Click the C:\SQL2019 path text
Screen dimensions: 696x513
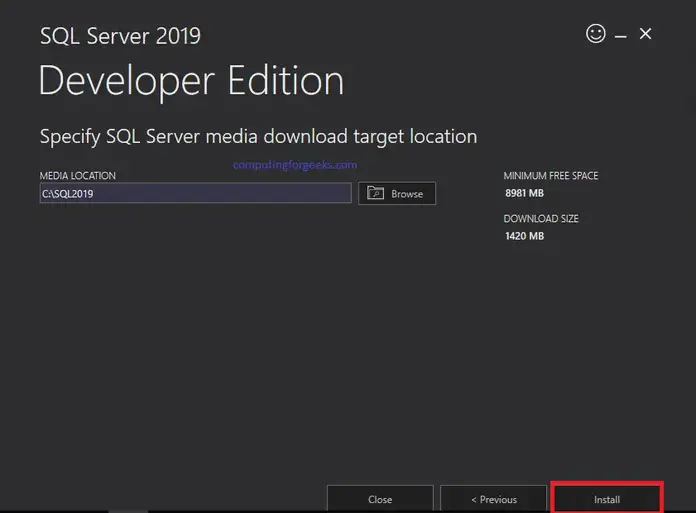click(x=67, y=194)
